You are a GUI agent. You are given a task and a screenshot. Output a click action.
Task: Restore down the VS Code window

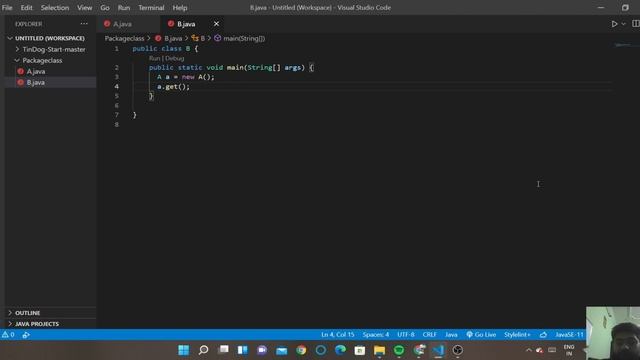point(625,8)
